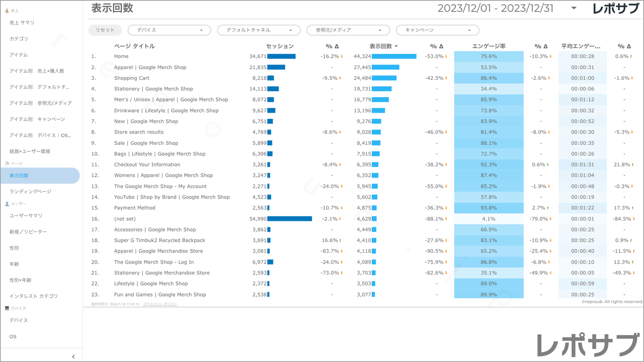Click the Home row session bar
The image size is (644, 362).
[281, 57]
